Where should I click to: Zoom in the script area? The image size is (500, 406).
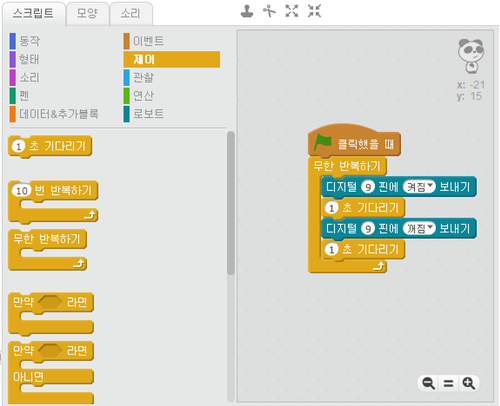point(469,383)
